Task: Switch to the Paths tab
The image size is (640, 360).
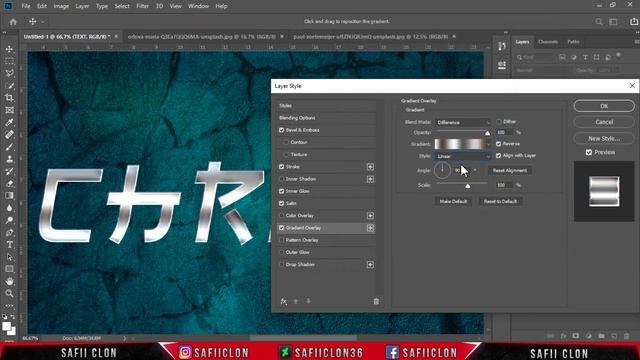Action: [573, 42]
